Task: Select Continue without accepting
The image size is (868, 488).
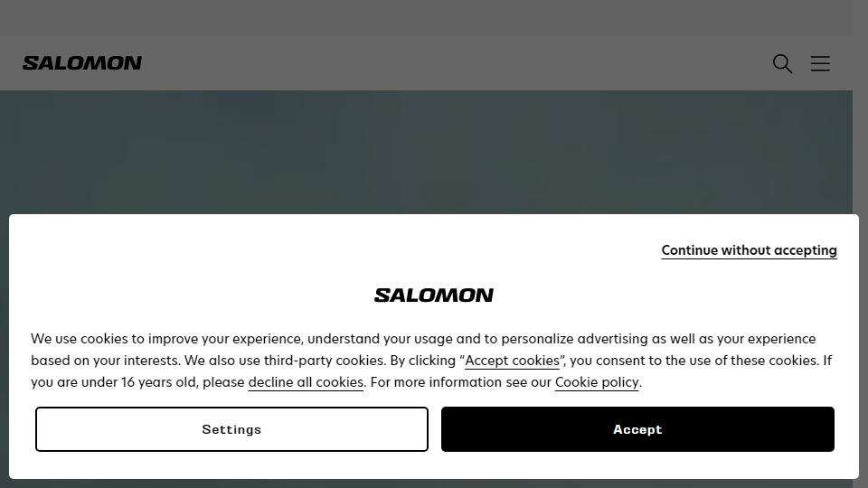Action: [x=749, y=250]
